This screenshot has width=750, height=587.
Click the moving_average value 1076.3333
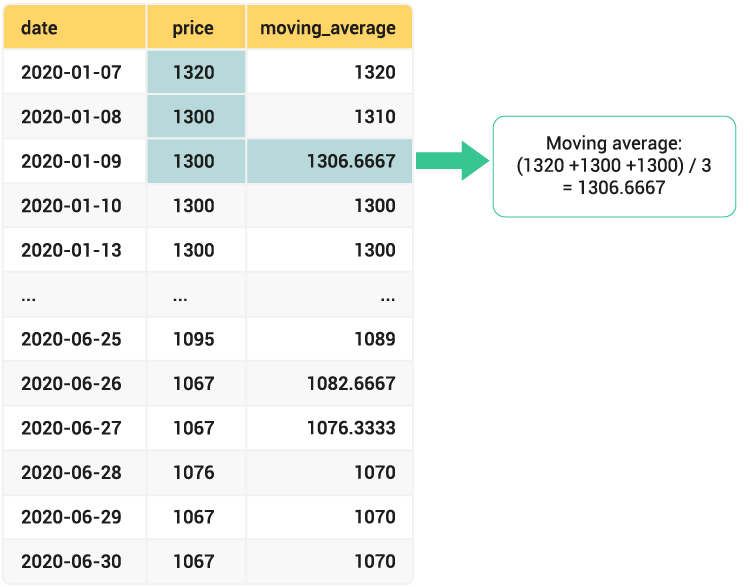coord(352,428)
